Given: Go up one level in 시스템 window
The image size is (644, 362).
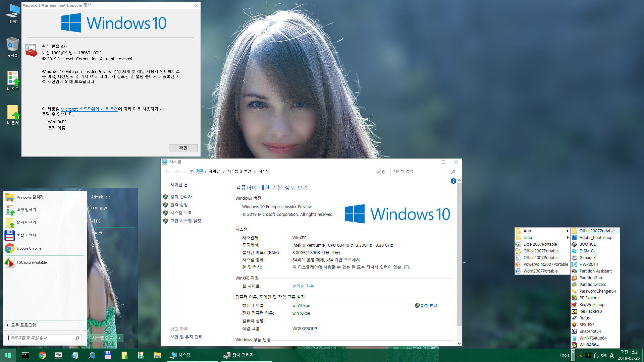Looking at the screenshot, I should click(x=192, y=172).
